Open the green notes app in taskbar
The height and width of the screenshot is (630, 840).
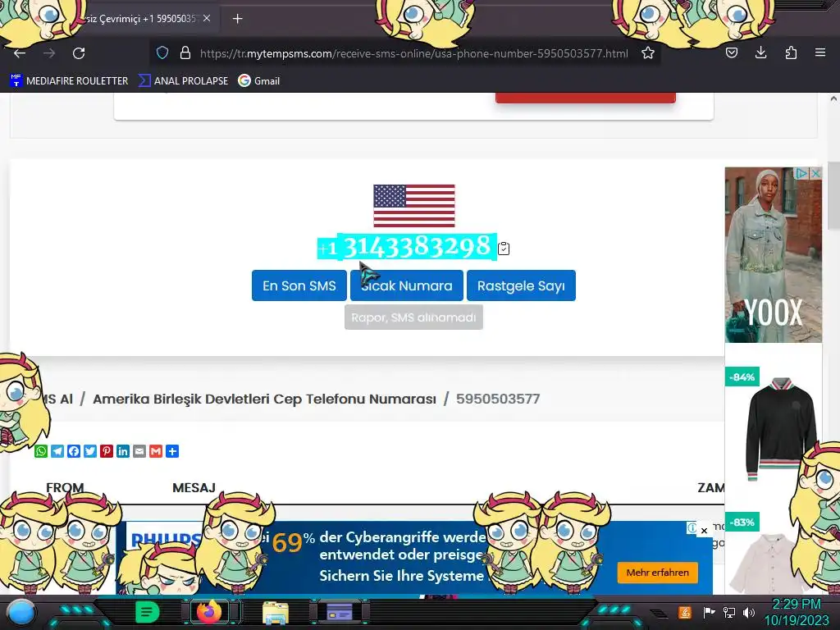click(x=147, y=612)
